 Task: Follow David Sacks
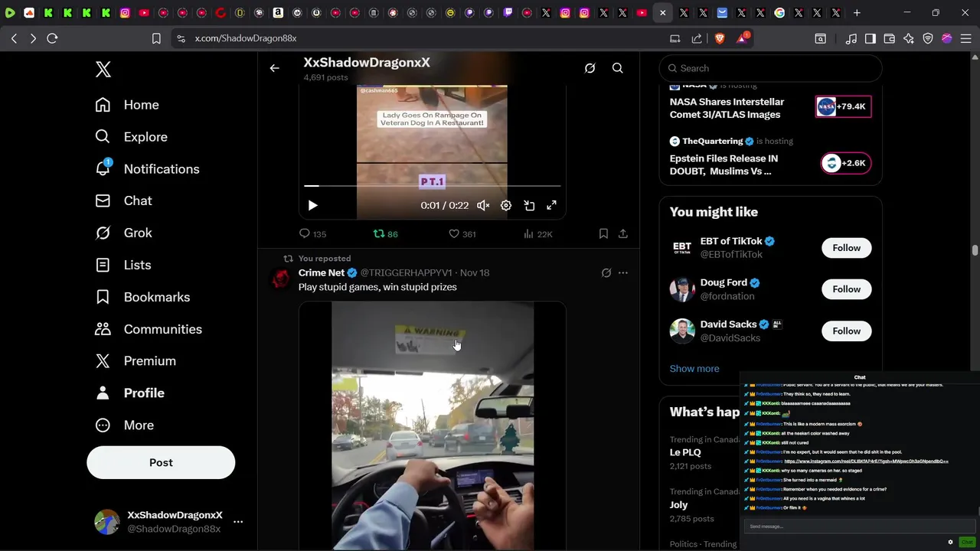pyautogui.click(x=846, y=331)
